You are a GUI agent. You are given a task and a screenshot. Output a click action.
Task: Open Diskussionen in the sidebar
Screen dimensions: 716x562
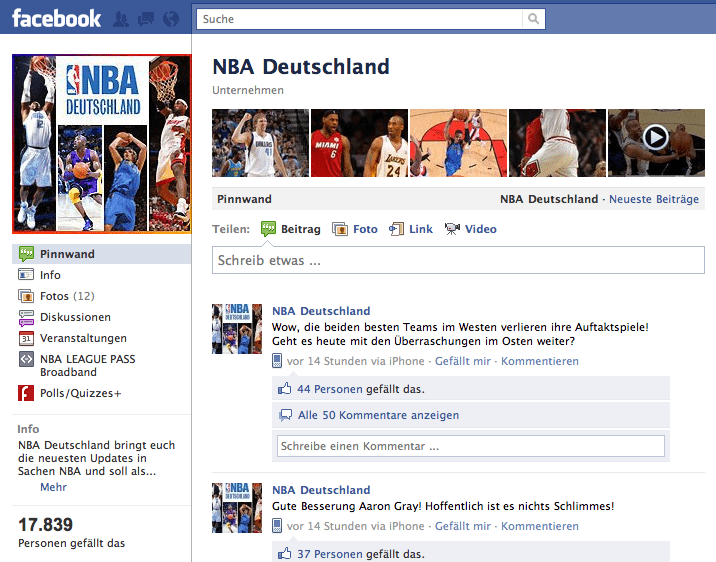(x=75, y=317)
